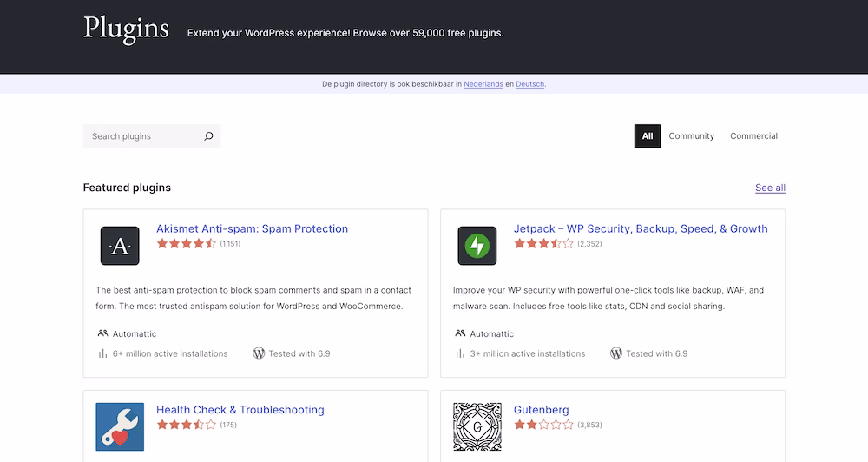Click Health Check's (175) review count
Image resolution: width=868 pixels, height=462 pixels.
pos(228,425)
